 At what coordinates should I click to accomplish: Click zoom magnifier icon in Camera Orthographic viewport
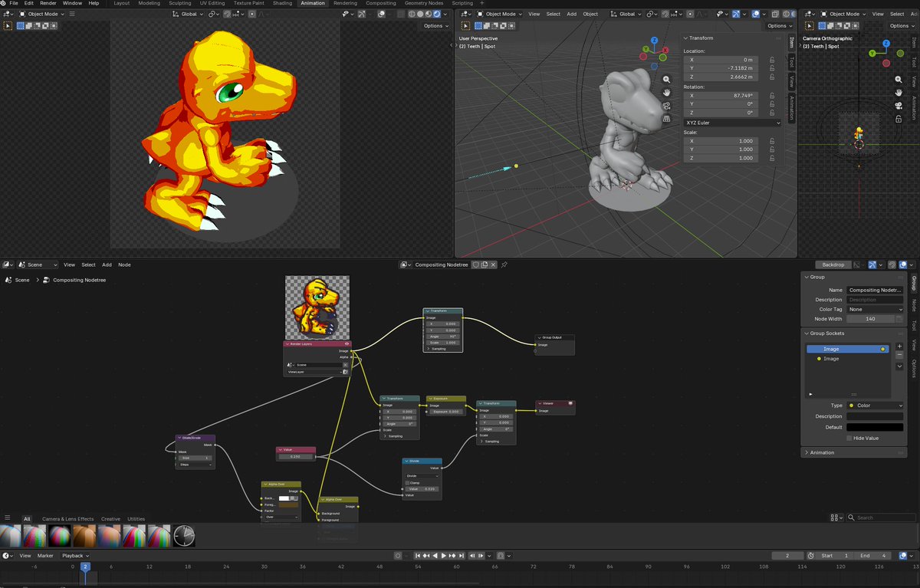(x=899, y=79)
